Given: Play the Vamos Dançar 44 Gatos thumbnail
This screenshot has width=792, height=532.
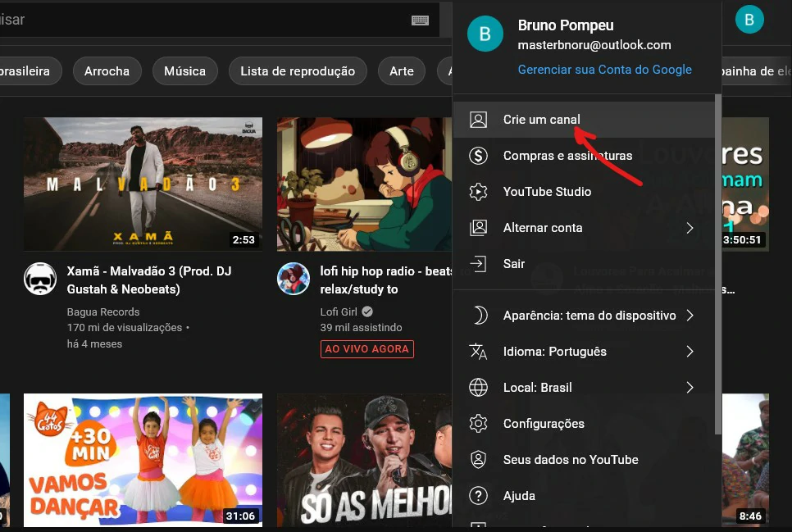Looking at the screenshot, I should coord(143,460).
